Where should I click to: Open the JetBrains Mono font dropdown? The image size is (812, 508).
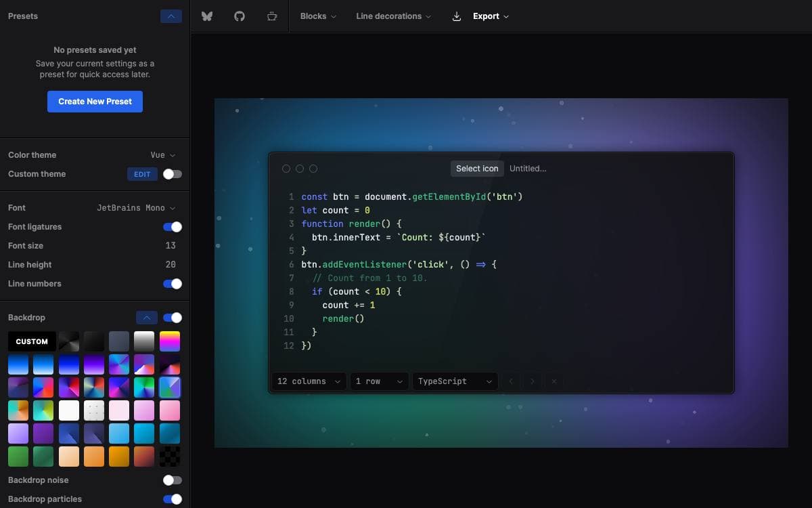coord(136,208)
